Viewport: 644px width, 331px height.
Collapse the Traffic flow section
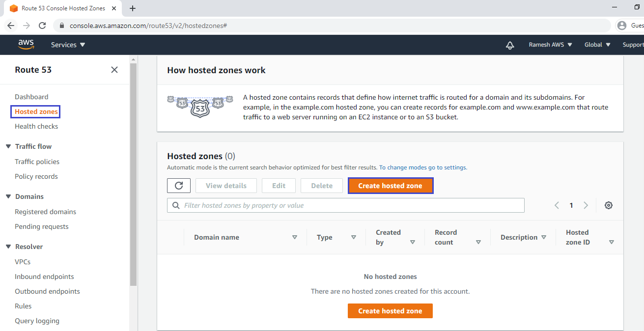(8, 146)
